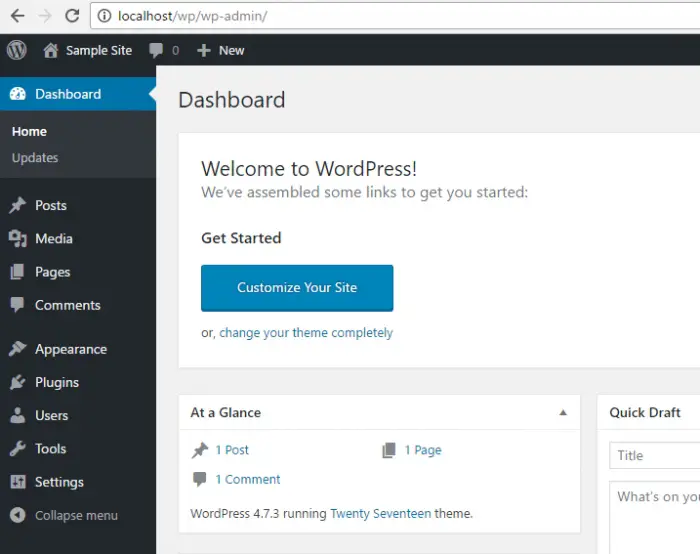The height and width of the screenshot is (554, 700).
Task: Open the Tools menu
Action: [x=50, y=448]
